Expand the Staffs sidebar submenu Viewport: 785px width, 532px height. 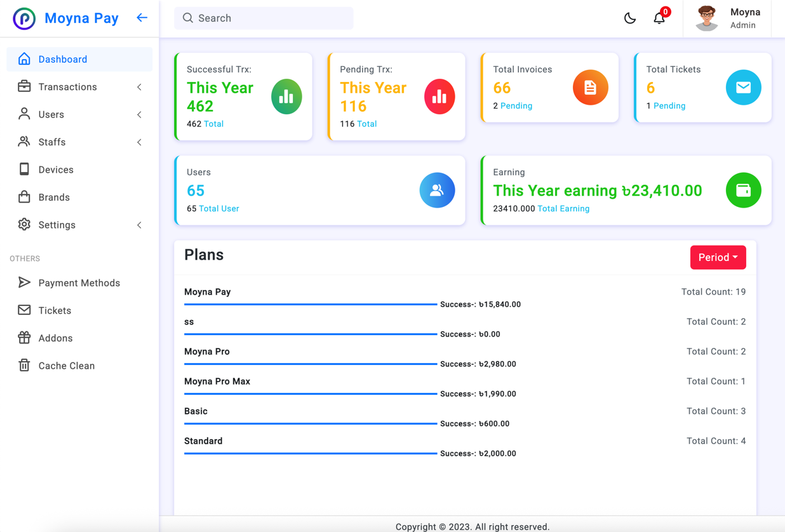coord(79,142)
